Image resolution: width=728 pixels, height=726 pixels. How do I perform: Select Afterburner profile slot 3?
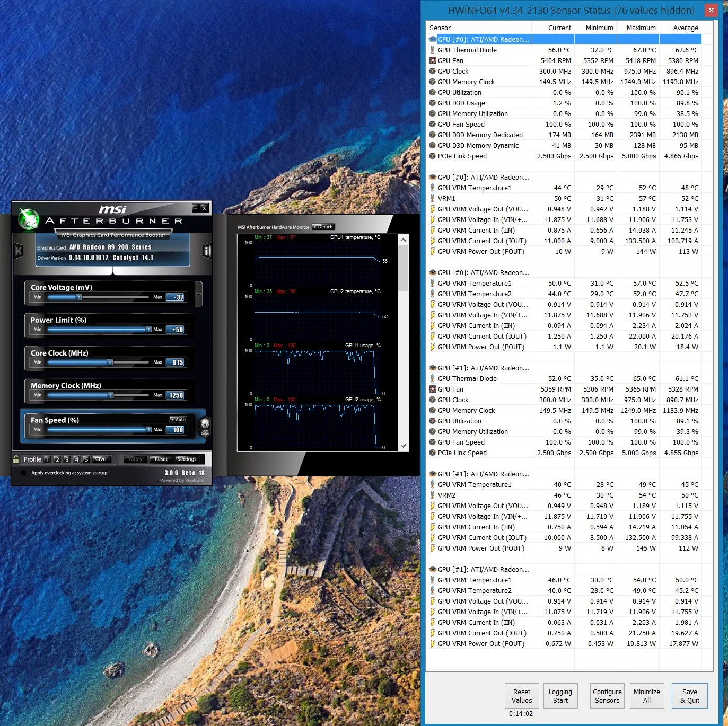(66, 459)
